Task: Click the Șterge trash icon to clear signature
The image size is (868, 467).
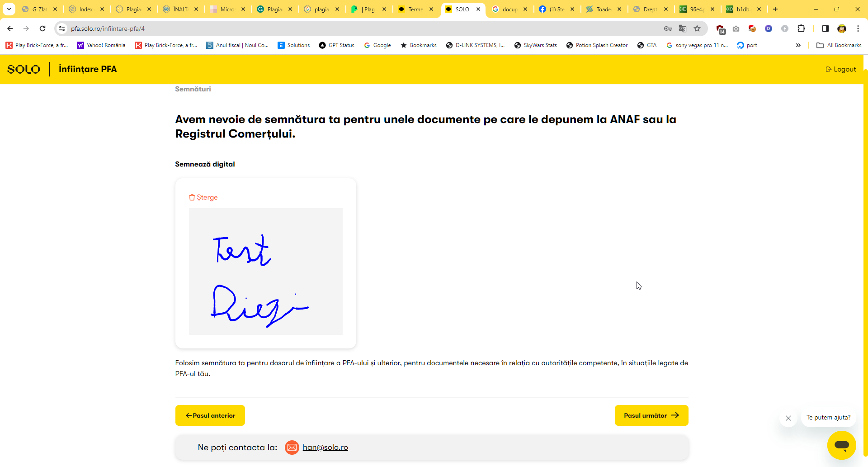Action: (x=192, y=197)
